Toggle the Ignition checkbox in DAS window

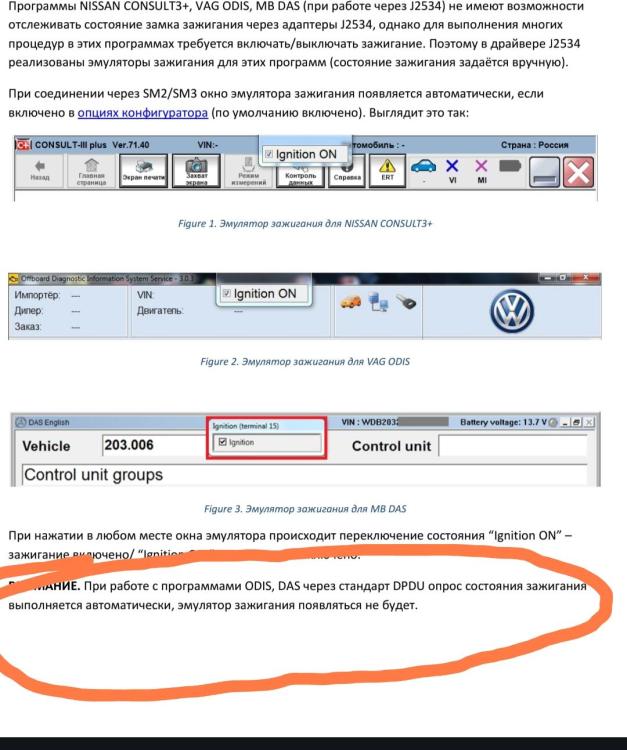pos(222,442)
